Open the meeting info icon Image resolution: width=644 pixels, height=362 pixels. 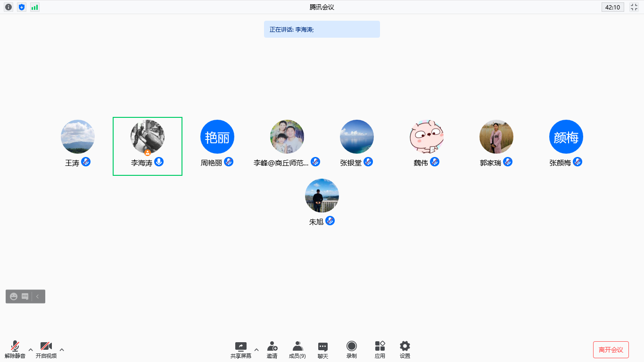[x=8, y=7]
